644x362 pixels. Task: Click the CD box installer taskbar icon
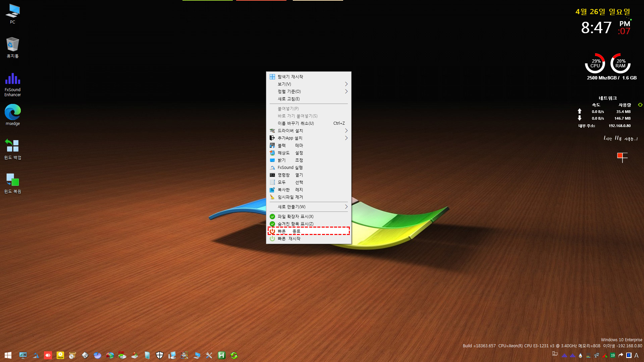click(73, 355)
